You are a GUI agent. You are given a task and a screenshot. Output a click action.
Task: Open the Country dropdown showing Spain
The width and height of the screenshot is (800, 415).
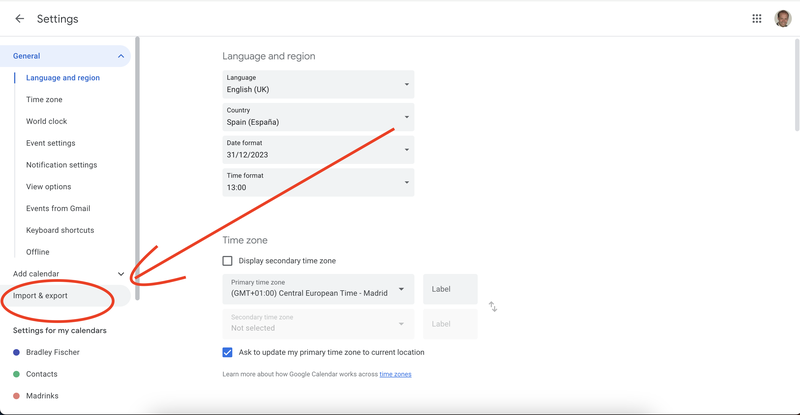pos(318,117)
